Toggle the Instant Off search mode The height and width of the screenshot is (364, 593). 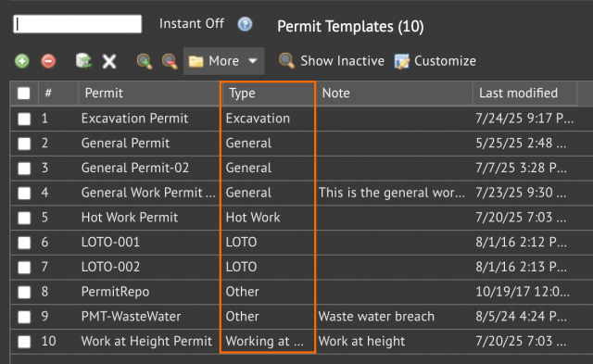[192, 24]
